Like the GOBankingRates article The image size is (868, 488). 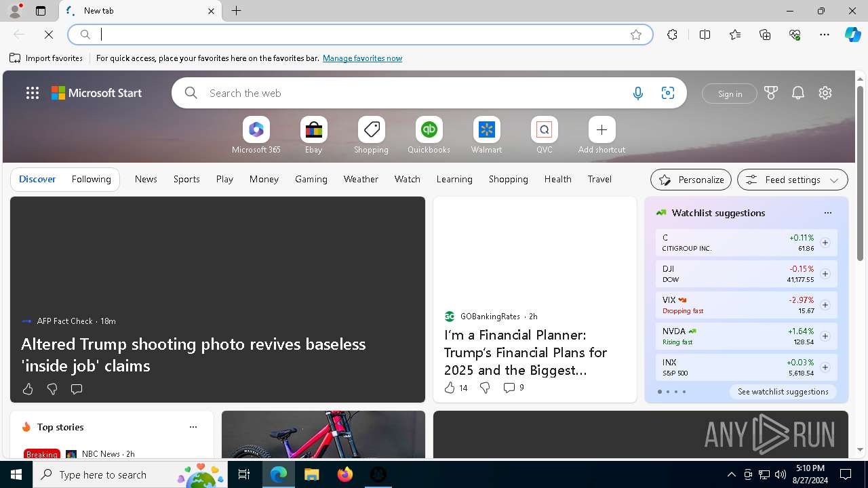tap(456, 388)
